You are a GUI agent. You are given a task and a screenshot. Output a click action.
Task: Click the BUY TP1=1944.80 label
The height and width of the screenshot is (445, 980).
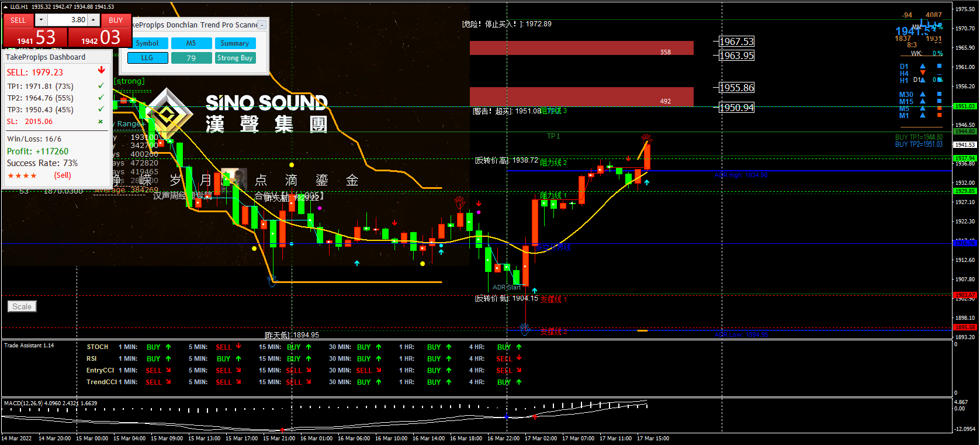(x=919, y=137)
